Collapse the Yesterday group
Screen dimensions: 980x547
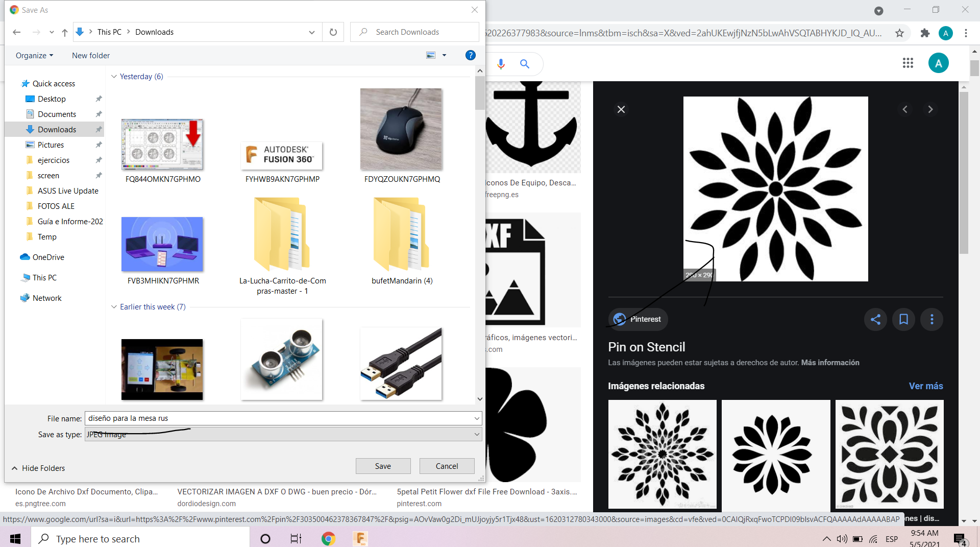[114, 77]
